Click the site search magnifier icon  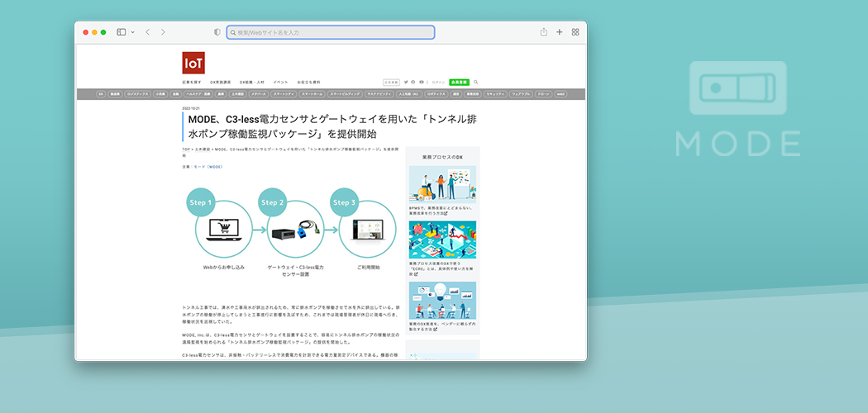coord(476,82)
